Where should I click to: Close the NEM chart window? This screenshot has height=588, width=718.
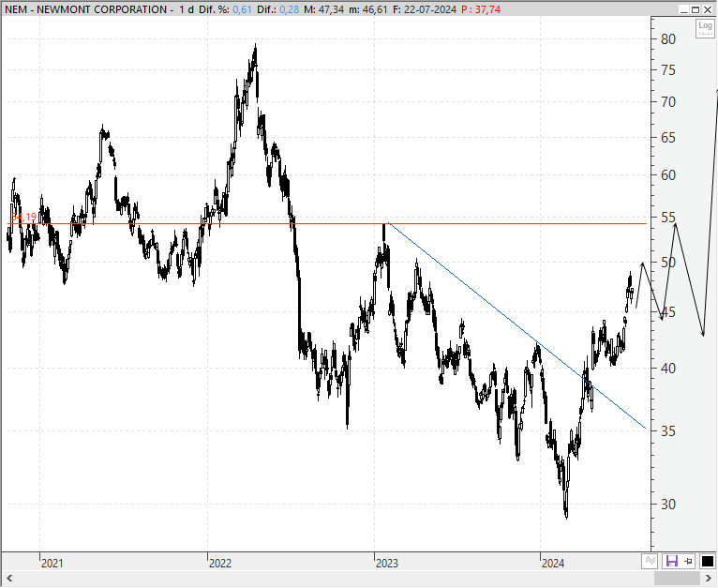pos(707,9)
